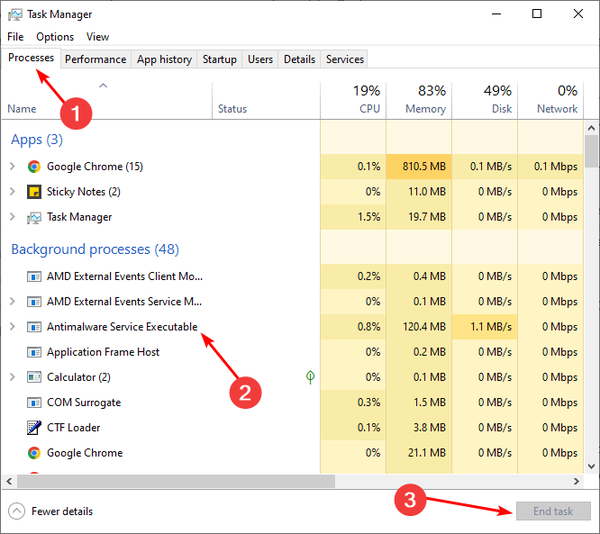Expand the Calculator (2) process group
The image size is (600, 534).
point(12,377)
